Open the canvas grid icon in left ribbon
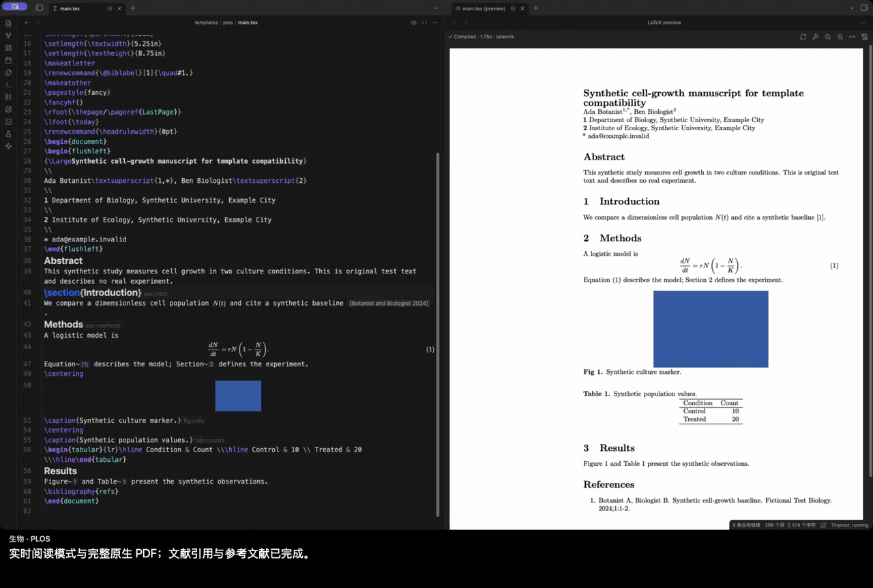873x588 pixels. (x=8, y=48)
